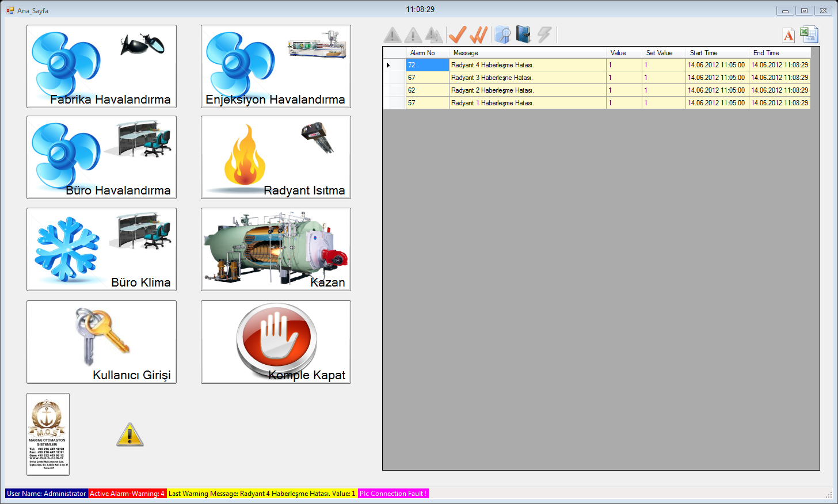Viewport: 838px width, 504px height.
Task: Open Enjeksiyon Havalandırma page
Action: [x=276, y=66]
